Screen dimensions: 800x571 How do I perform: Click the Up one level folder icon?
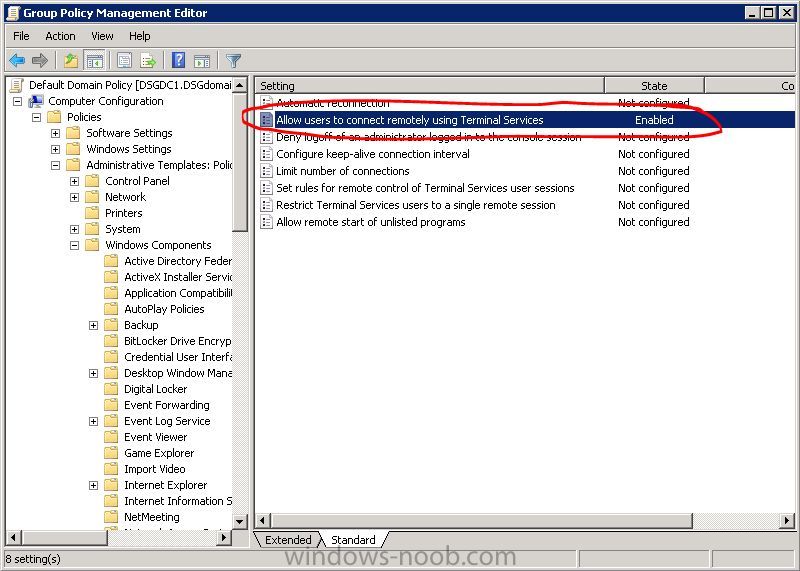pos(71,61)
